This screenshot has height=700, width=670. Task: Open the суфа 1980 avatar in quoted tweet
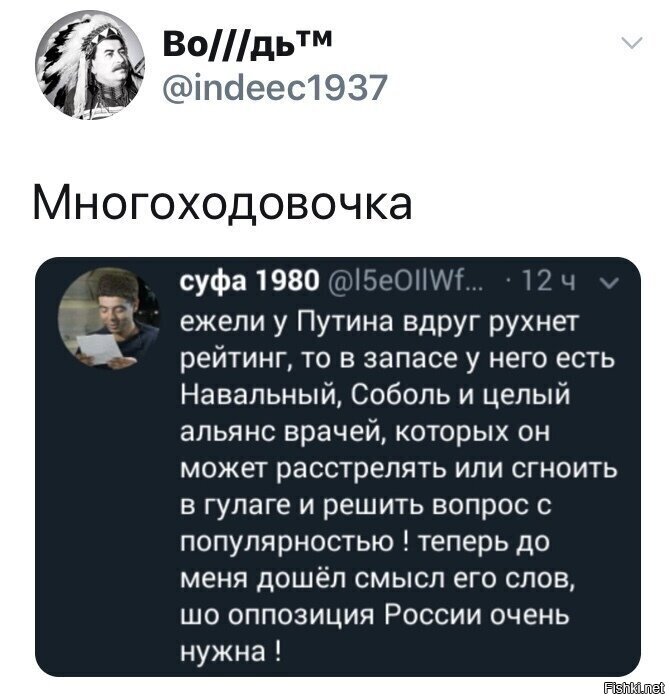[x=108, y=317]
